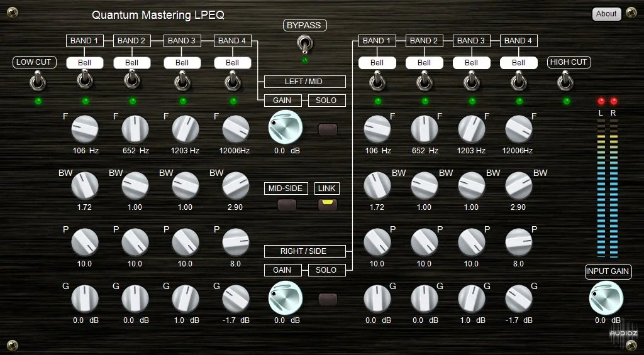
Task: Click the left L red clip indicator
Action: click(x=601, y=101)
